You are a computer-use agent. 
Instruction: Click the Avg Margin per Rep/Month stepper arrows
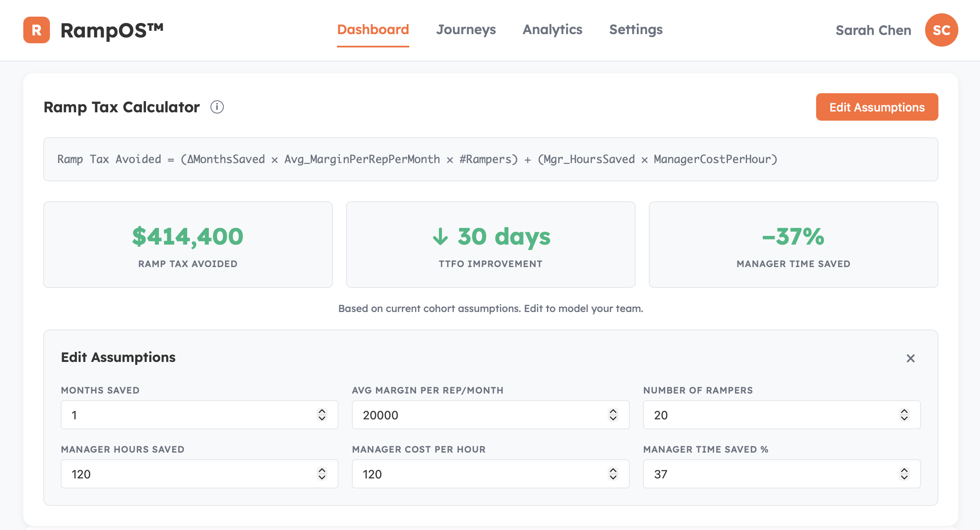(x=613, y=415)
